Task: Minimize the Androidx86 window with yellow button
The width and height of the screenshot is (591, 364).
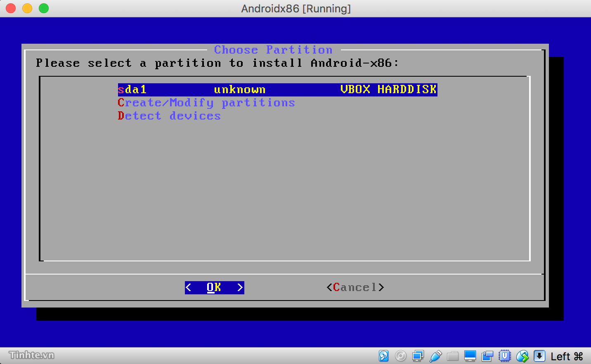Action: 27,8
